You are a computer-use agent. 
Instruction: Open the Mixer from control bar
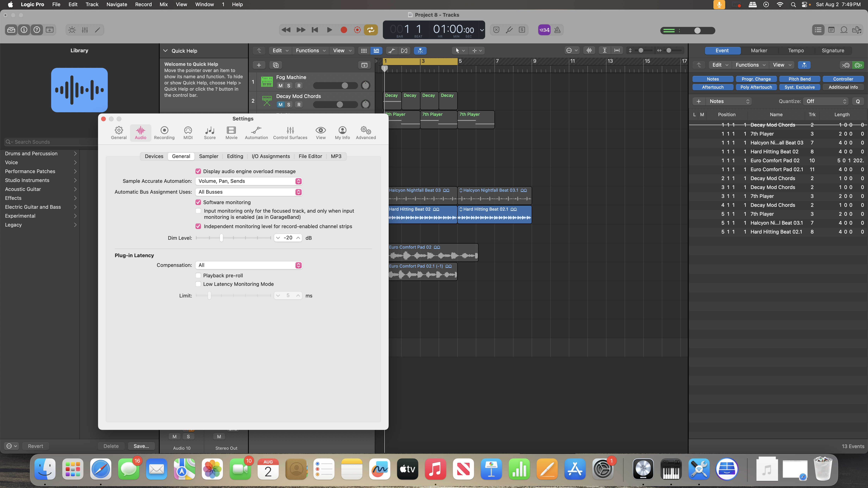pyautogui.click(x=85, y=30)
